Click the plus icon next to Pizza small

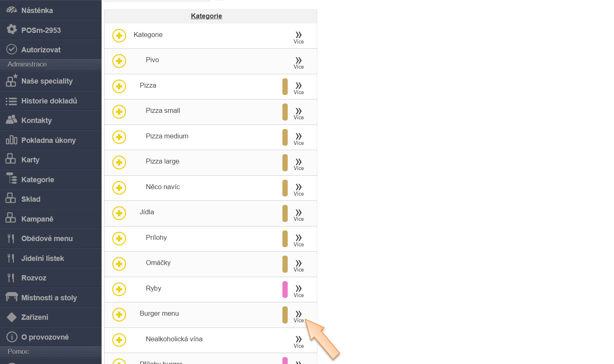coord(119,112)
